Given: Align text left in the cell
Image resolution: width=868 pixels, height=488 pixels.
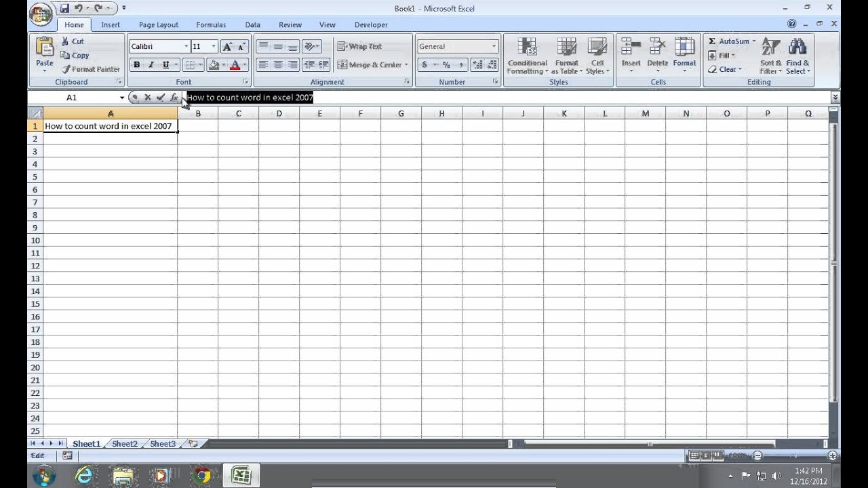Looking at the screenshot, I should point(263,65).
